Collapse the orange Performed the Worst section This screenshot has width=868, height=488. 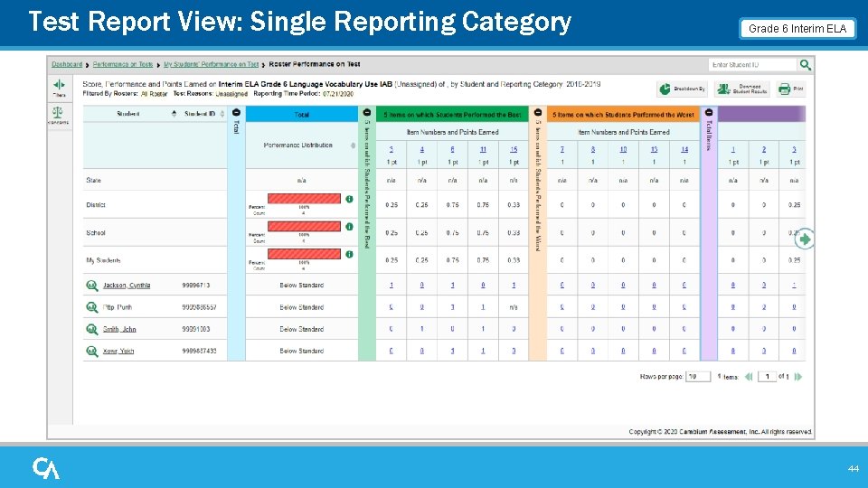[537, 112]
